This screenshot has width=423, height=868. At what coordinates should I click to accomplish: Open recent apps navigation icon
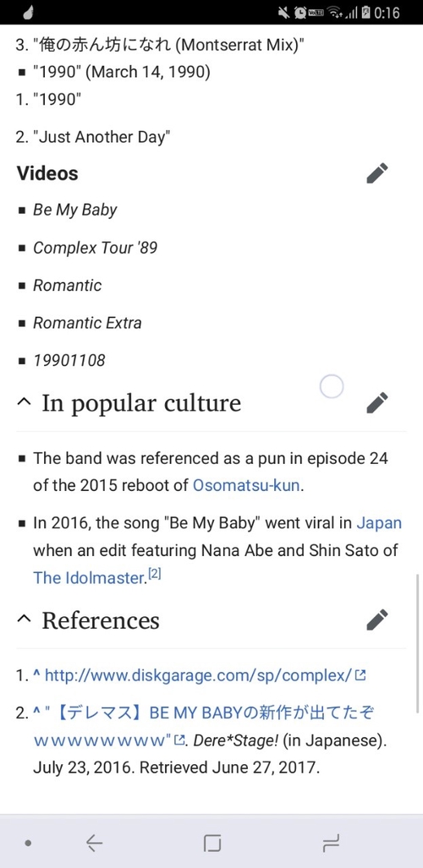(331, 843)
